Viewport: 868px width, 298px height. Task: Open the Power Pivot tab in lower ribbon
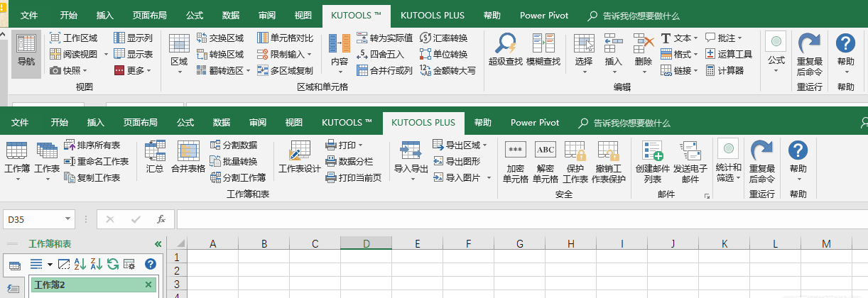(534, 123)
